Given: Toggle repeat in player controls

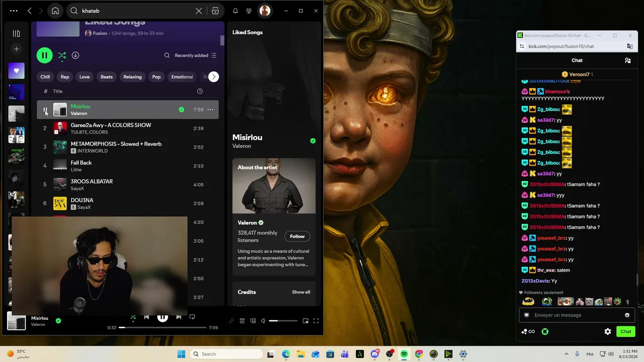Looking at the screenshot, I should tap(192, 317).
